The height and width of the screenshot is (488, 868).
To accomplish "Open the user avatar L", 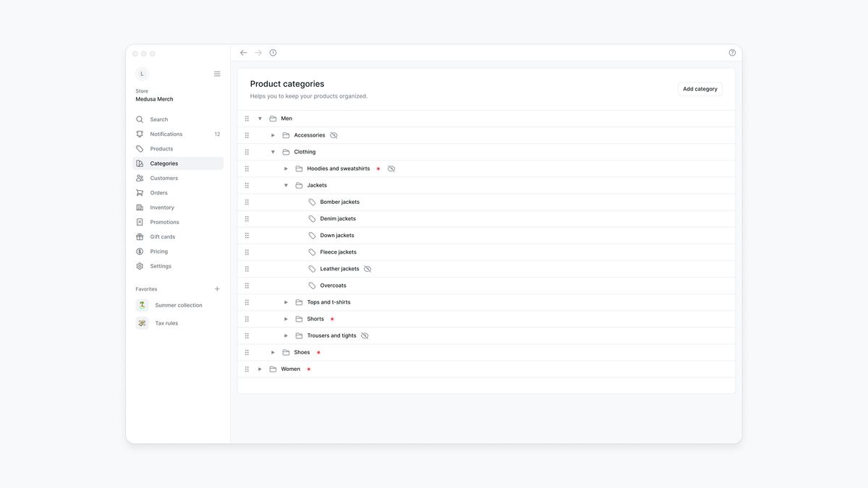I will tap(142, 74).
